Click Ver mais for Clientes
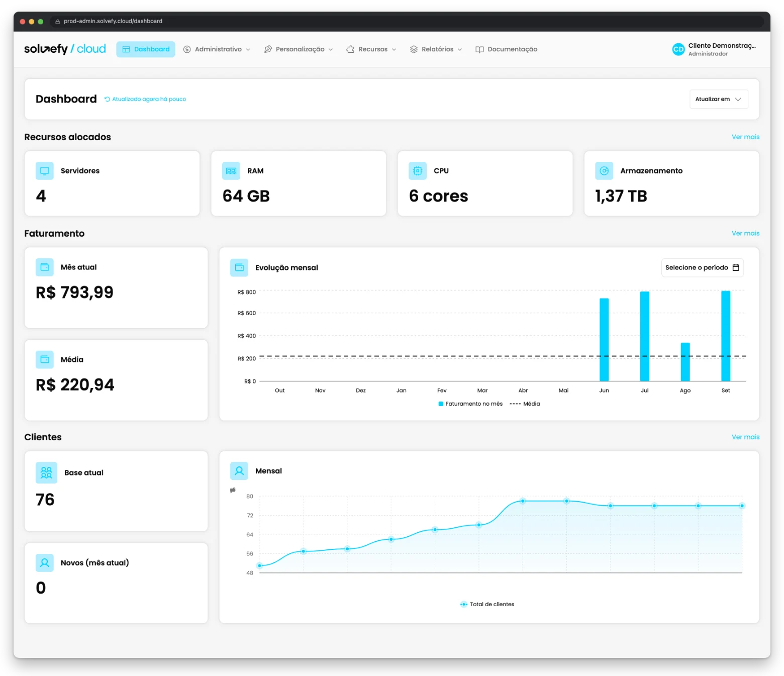784x676 pixels. click(745, 437)
